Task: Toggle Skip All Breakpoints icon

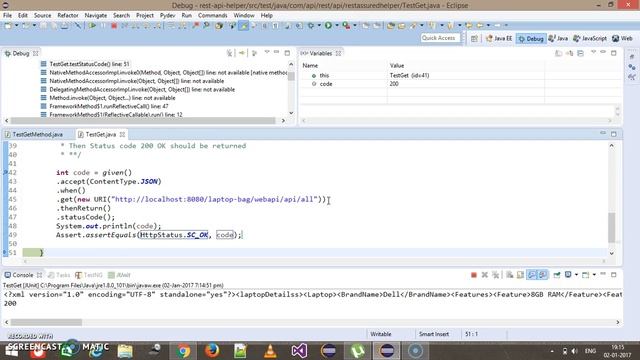Action: [x=78, y=25]
